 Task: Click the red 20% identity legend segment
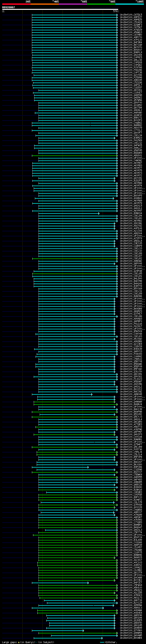point(16,4)
